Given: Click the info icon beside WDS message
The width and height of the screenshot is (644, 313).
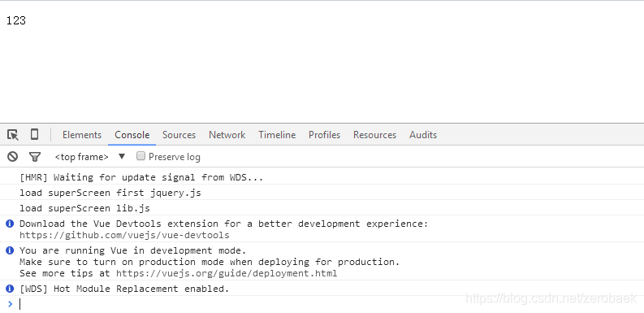Looking at the screenshot, I should tap(10, 289).
